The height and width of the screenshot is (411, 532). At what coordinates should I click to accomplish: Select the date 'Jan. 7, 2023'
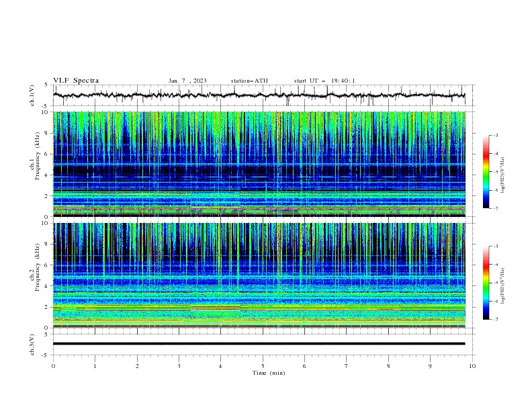(187, 81)
